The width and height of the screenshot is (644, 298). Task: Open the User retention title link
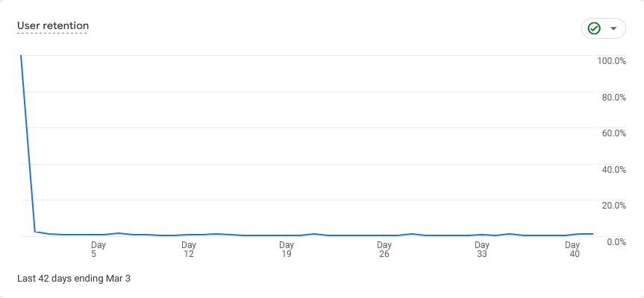[x=53, y=26]
